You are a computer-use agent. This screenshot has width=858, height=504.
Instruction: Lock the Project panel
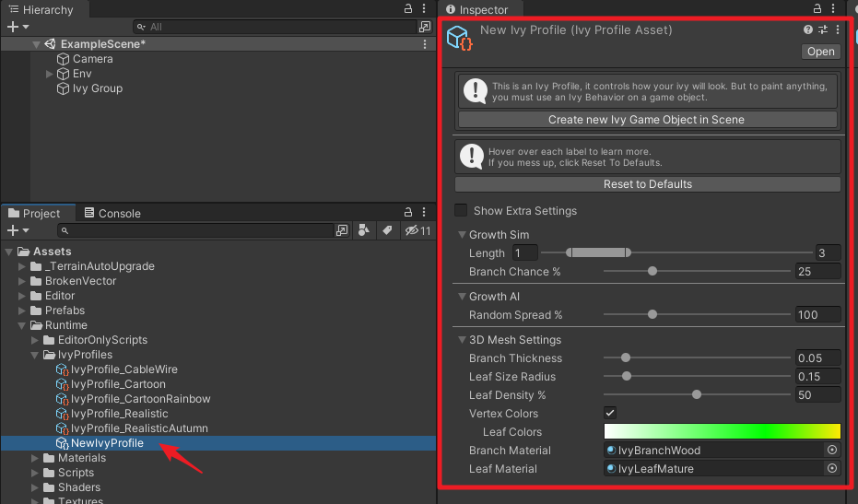point(408,212)
